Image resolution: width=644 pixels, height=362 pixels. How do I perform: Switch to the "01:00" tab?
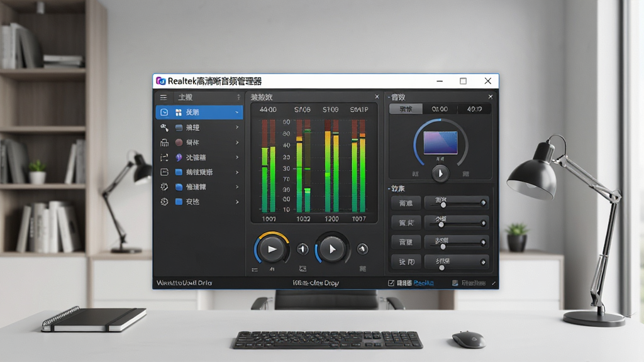point(440,109)
